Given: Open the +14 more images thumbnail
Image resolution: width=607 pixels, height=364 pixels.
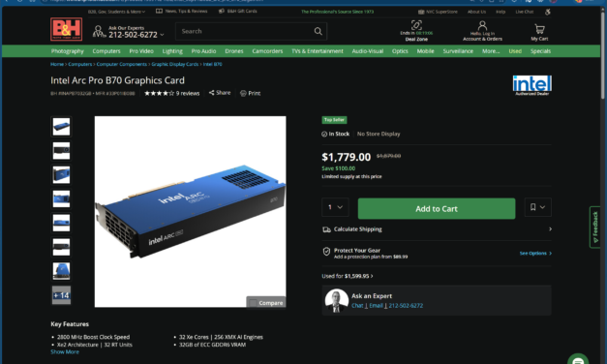Looking at the screenshot, I should pos(61,295).
